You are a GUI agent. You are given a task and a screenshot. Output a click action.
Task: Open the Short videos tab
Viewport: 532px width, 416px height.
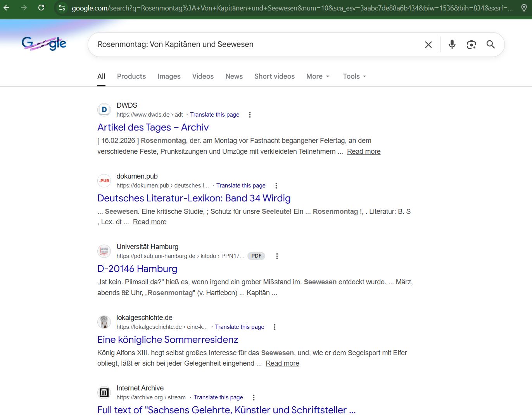[x=274, y=76]
